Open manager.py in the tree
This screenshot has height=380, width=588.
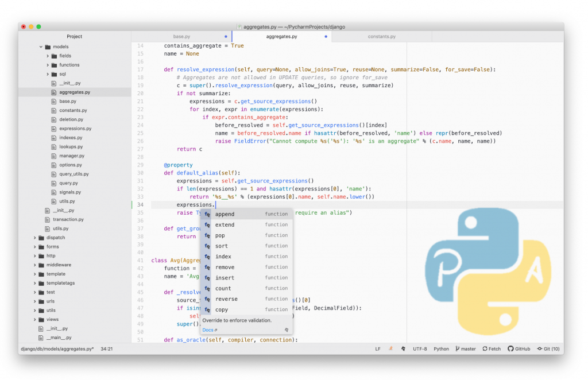(72, 156)
